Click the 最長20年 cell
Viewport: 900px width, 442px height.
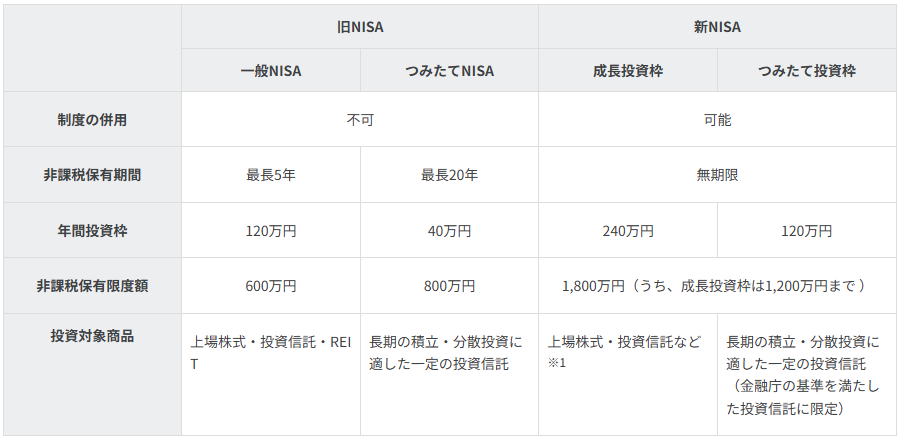[x=449, y=175]
